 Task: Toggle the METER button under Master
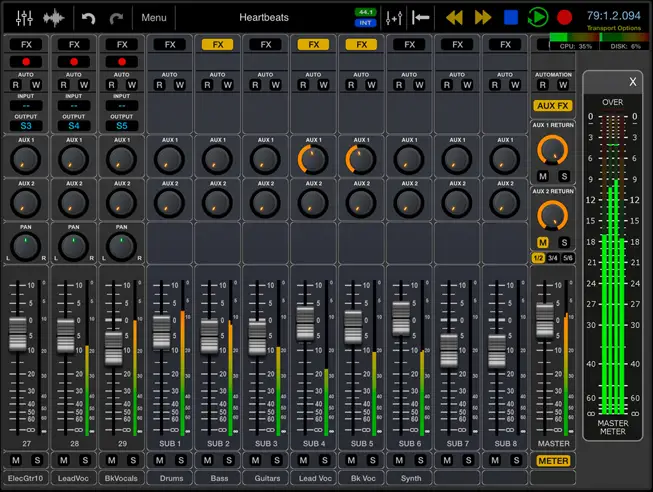point(553,461)
